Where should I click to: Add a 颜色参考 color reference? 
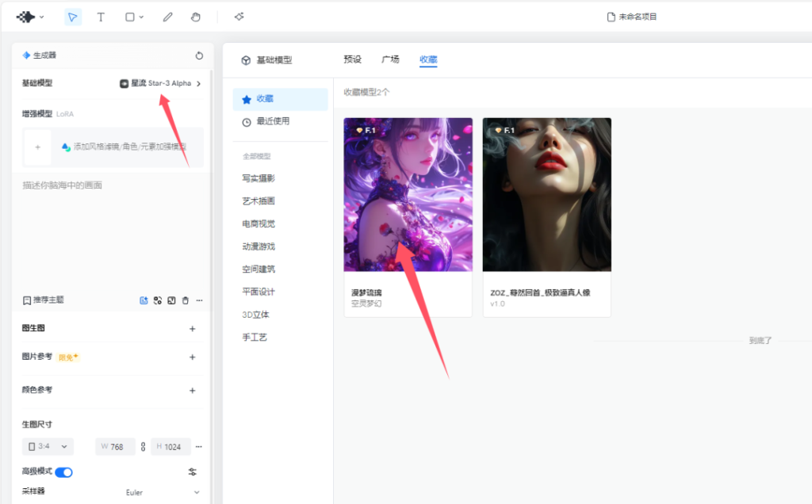[192, 391]
